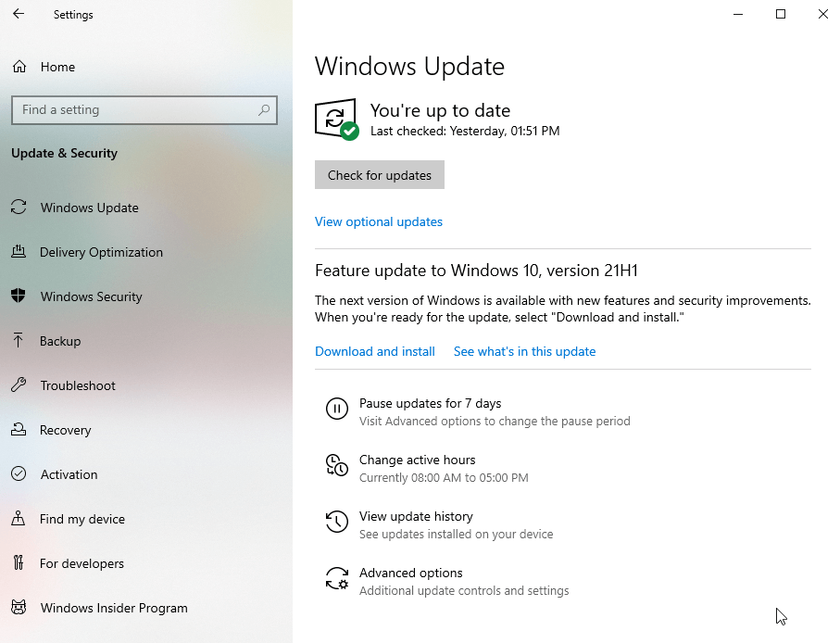Click Download and install for version 21H1
The image size is (840, 643).
374,351
